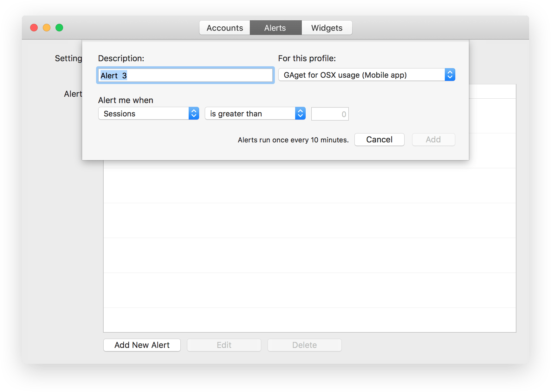The width and height of the screenshot is (551, 392).
Task: Select the Alerts tab
Action: [x=275, y=28]
